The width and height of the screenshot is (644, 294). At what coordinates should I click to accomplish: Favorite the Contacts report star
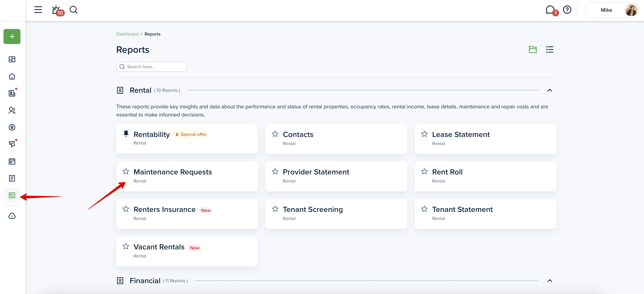point(275,134)
